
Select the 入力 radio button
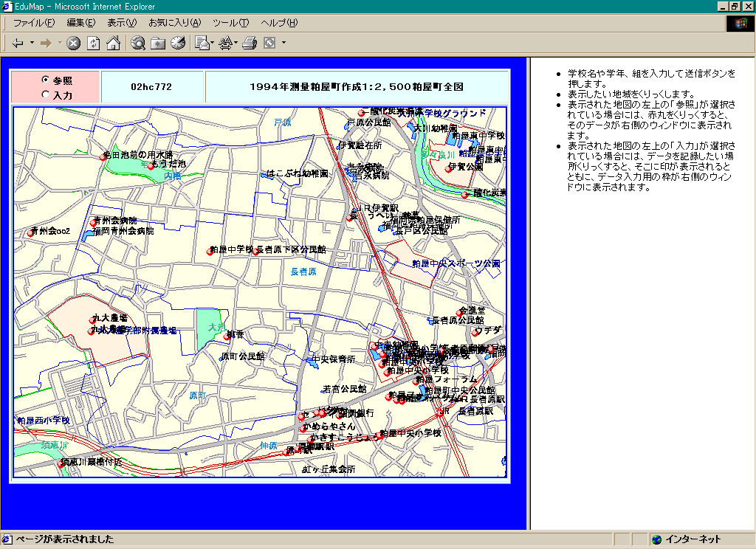pos(46,94)
